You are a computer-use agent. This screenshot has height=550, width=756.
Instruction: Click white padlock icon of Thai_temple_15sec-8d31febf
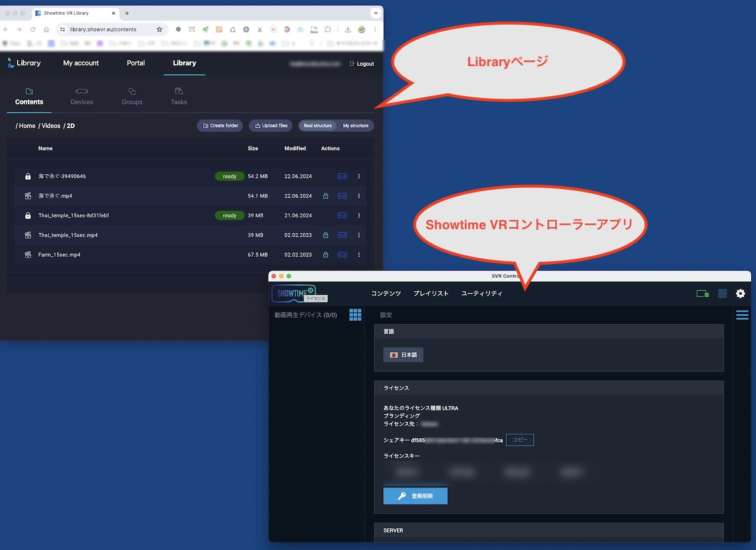tap(28, 216)
